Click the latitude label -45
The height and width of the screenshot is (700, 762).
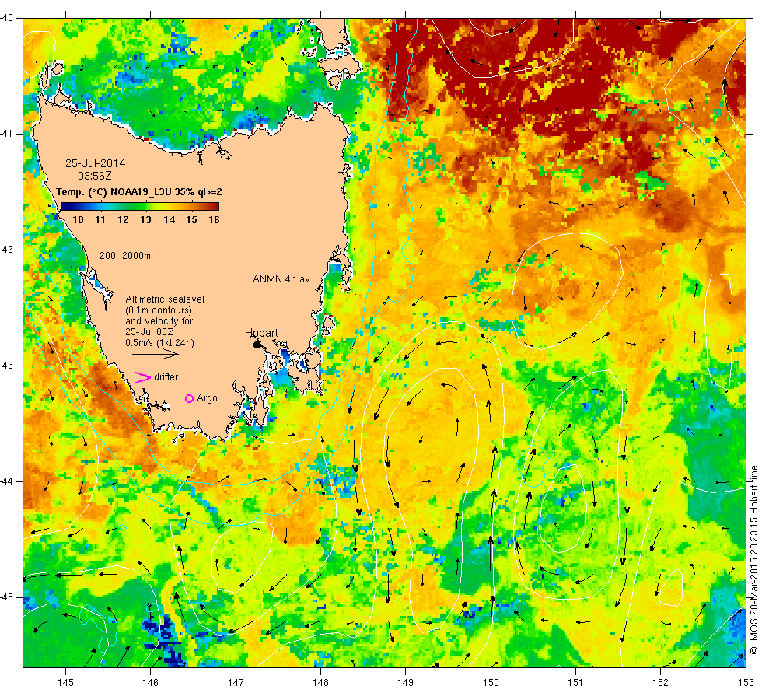7,597
